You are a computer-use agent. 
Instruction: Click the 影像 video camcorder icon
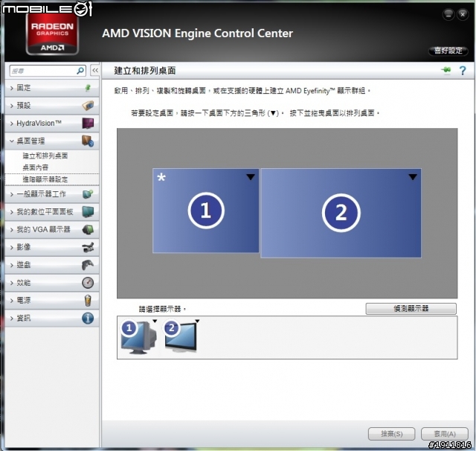click(88, 247)
